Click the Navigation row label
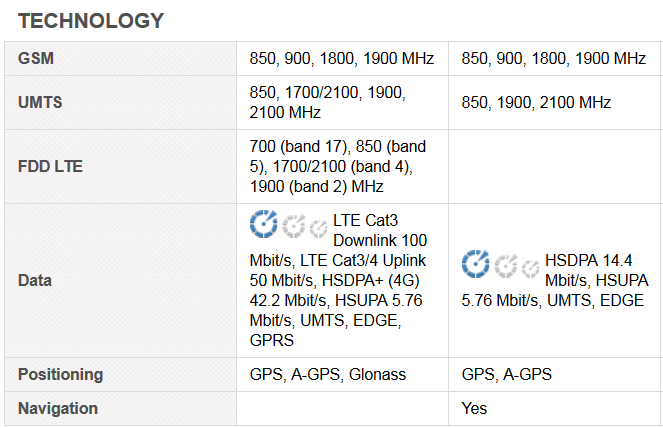 [x=58, y=408]
